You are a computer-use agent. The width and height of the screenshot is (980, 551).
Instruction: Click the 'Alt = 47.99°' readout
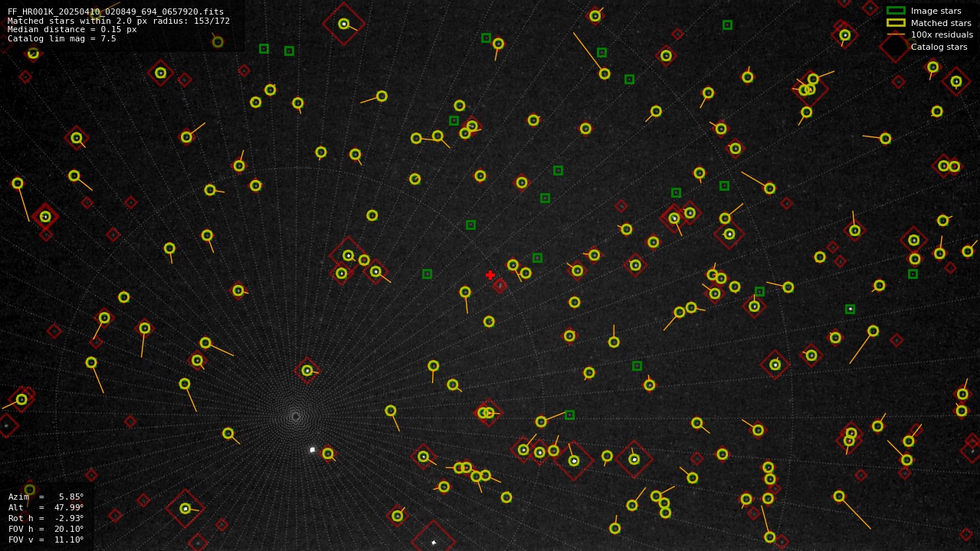click(46, 507)
